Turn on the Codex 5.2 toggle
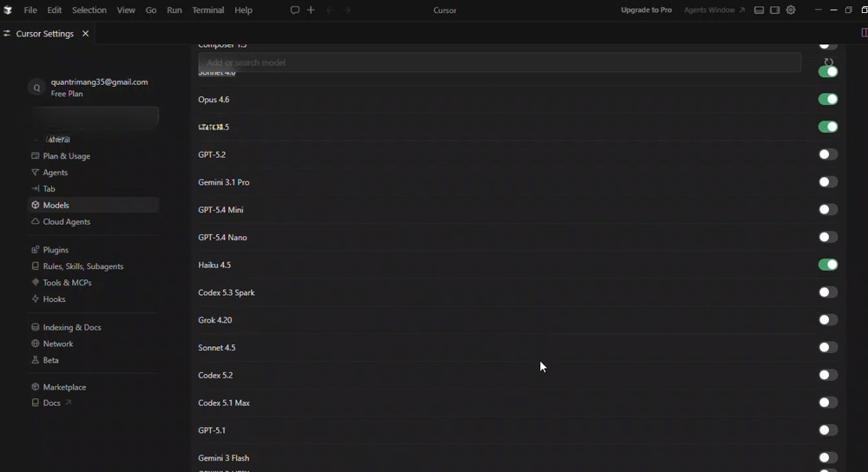Viewport: 868px width, 472px height. [828, 375]
